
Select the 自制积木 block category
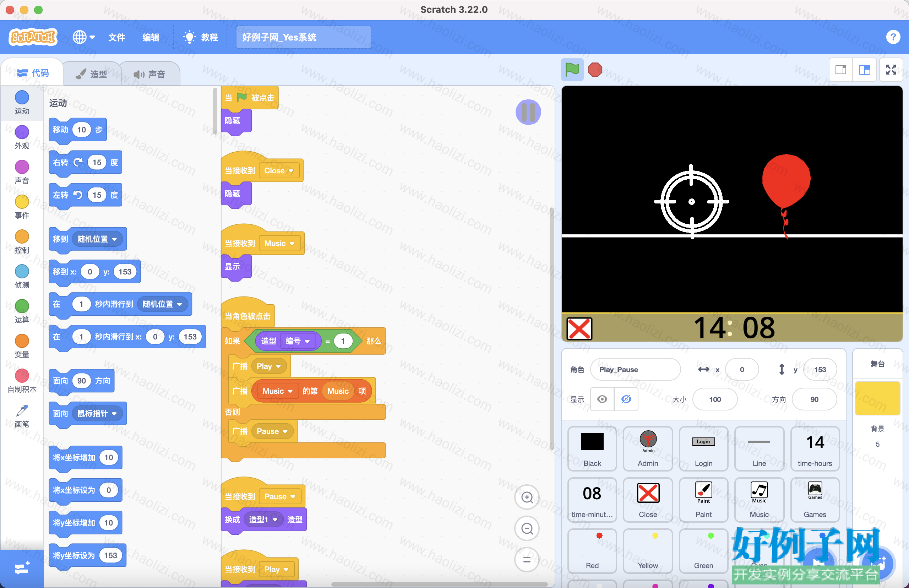22,381
